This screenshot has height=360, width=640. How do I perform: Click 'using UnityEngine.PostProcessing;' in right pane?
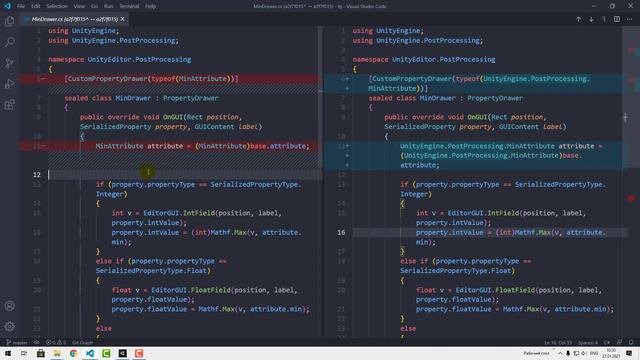click(x=418, y=40)
